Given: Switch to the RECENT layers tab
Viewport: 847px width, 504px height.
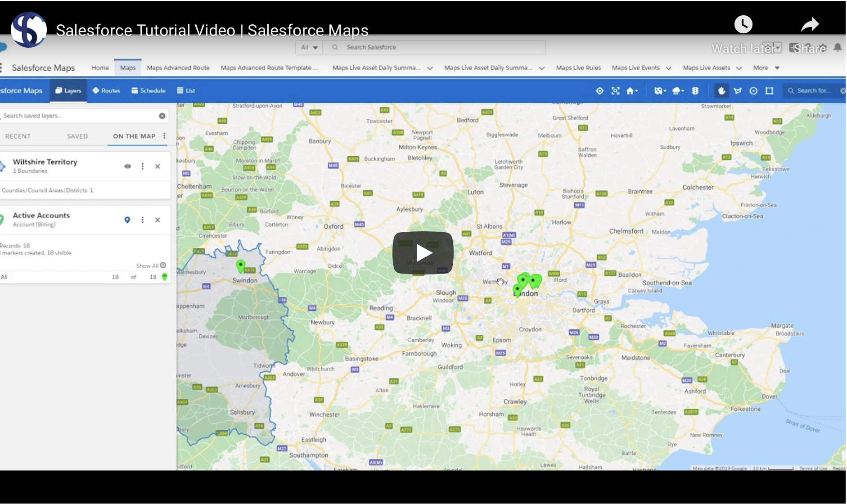Looking at the screenshot, I should (x=18, y=136).
